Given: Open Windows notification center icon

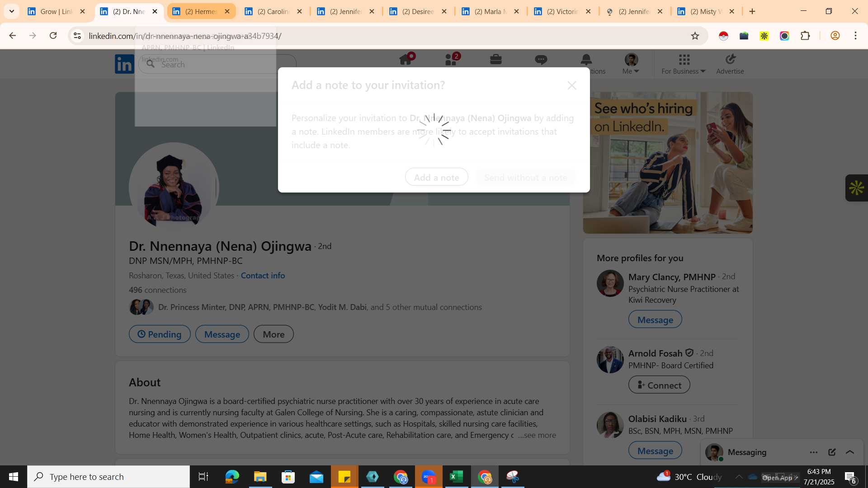Looking at the screenshot, I should tap(850, 477).
